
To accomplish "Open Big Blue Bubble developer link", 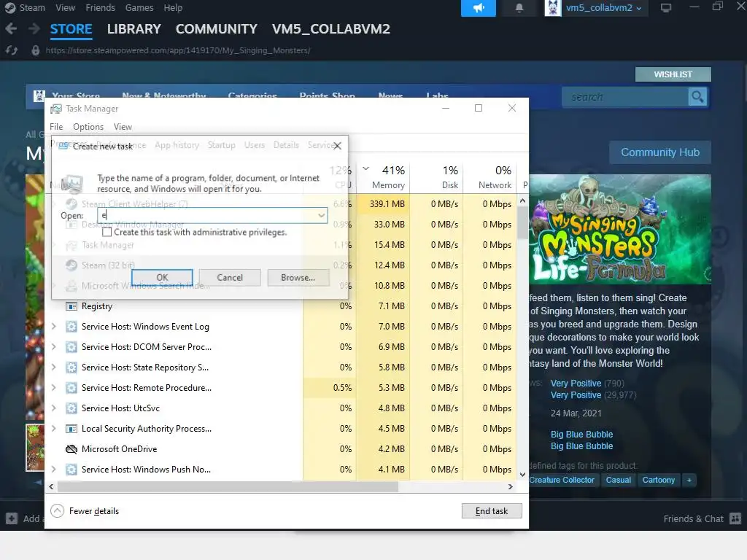I will pos(581,435).
